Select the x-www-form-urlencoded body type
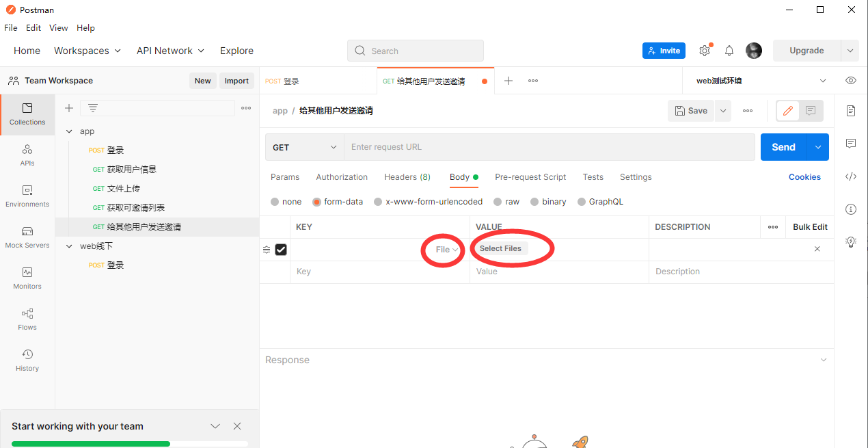Screen dimensions: 868x448 pos(428,202)
